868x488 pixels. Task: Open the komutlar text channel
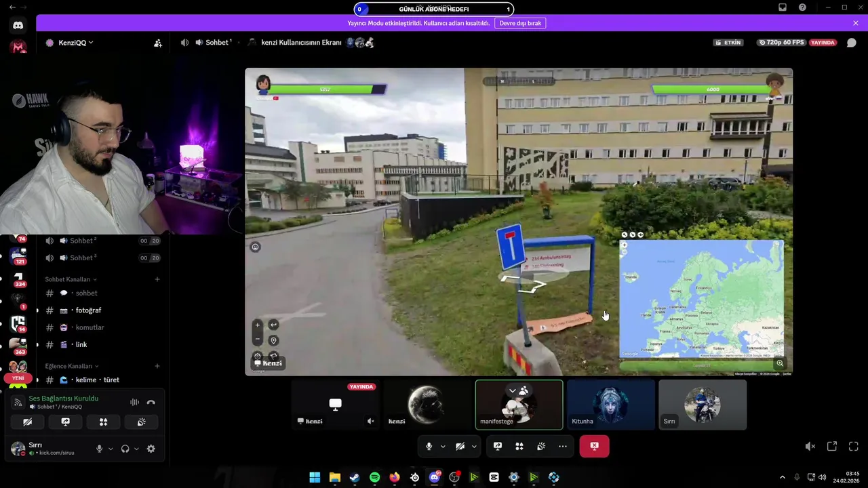coord(102,327)
